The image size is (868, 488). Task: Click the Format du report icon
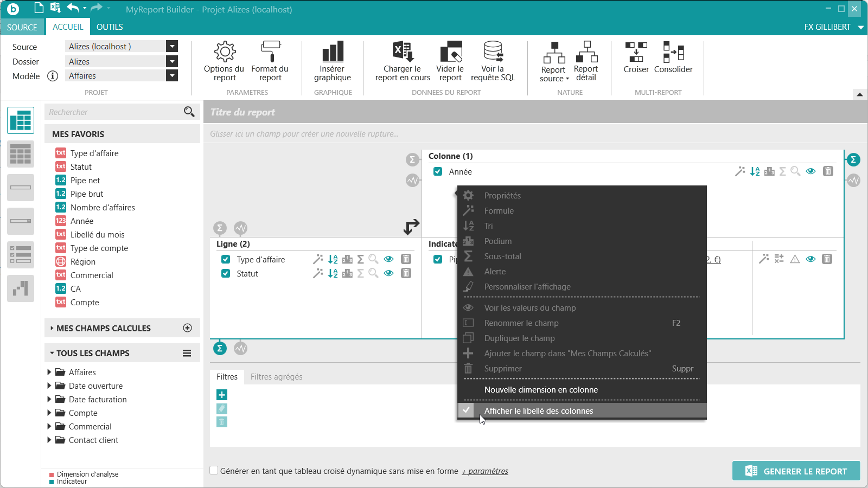(270, 61)
